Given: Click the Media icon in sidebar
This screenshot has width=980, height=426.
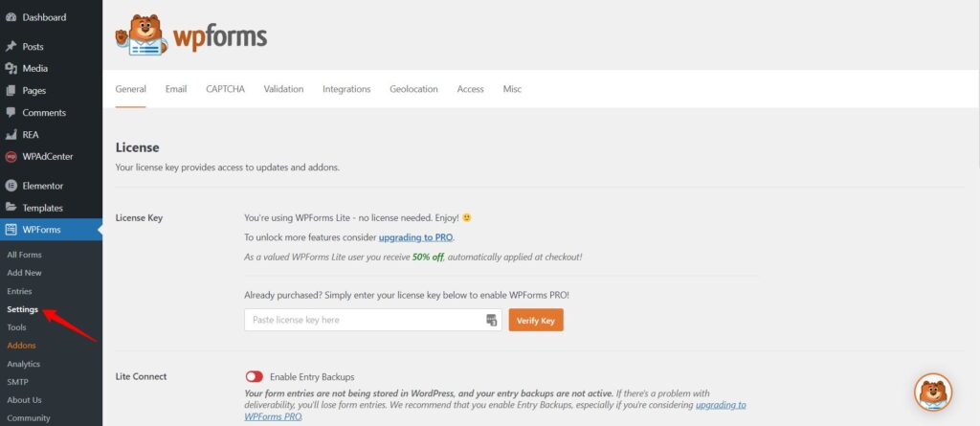Looking at the screenshot, I should (11, 68).
